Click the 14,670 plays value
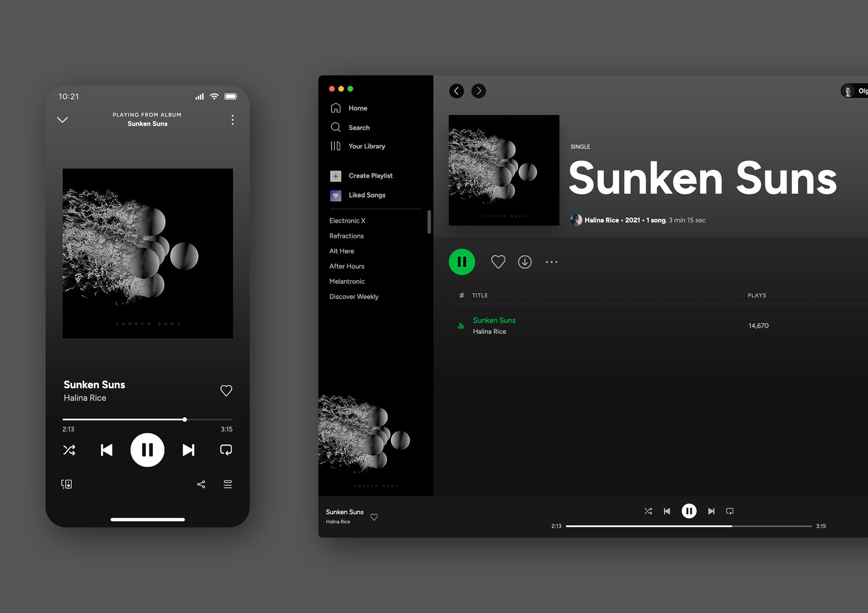This screenshot has height=613, width=868. 759,326
